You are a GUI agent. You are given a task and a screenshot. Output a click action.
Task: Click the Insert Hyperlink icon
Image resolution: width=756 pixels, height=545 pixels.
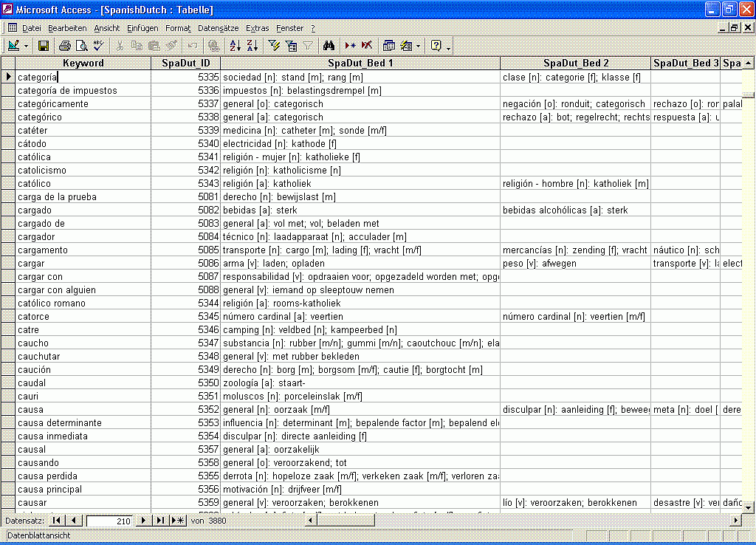pos(214,46)
